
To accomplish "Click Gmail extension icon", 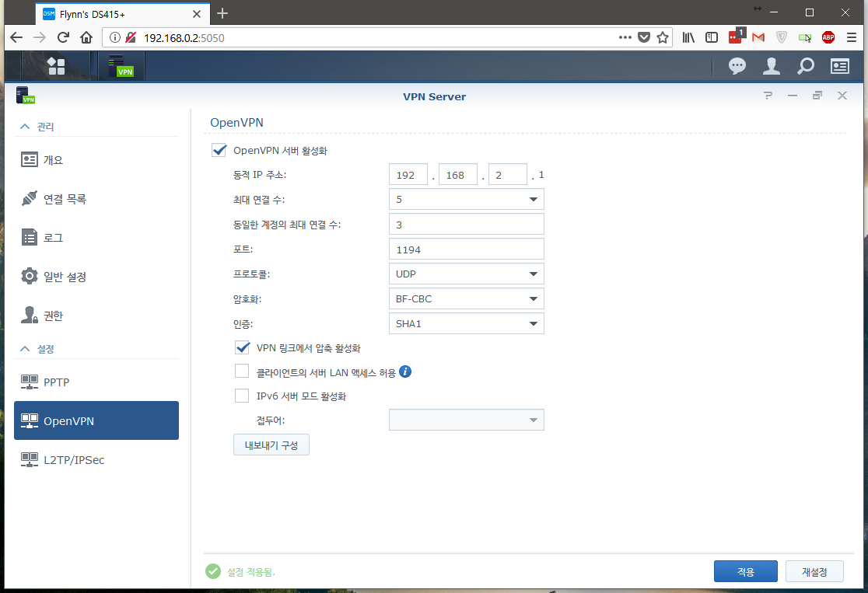I will pos(758,37).
